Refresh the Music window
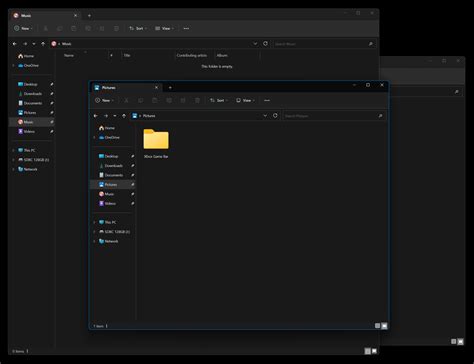The image size is (474, 364). pos(265,43)
